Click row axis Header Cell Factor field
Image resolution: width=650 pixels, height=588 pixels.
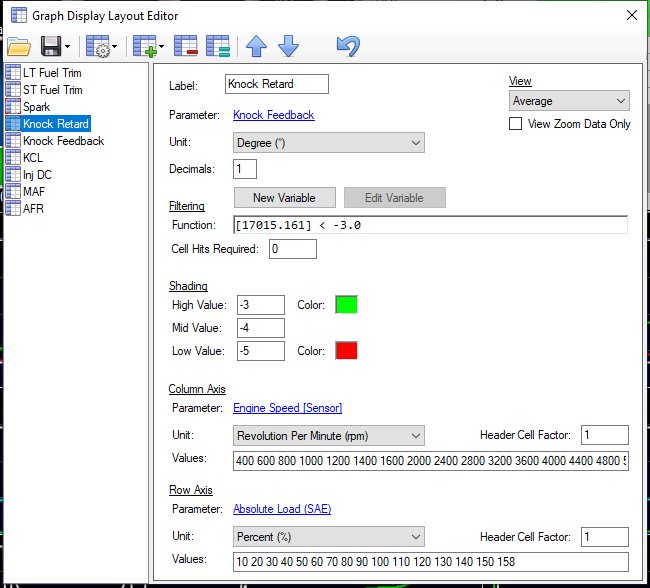point(605,537)
